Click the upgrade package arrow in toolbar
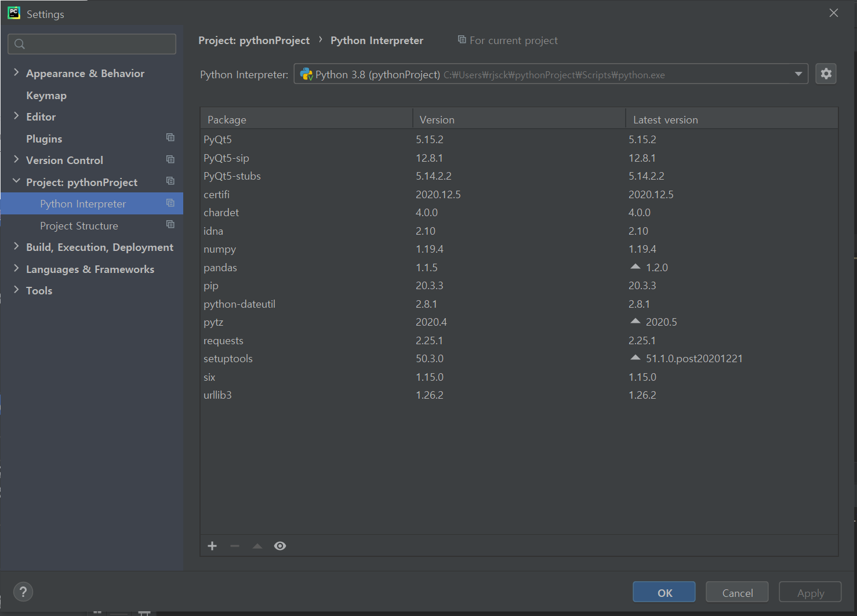857x616 pixels. point(257,546)
